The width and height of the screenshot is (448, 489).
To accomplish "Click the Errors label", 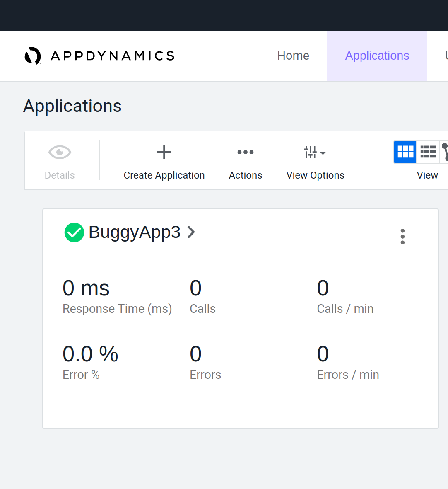I will (x=205, y=375).
